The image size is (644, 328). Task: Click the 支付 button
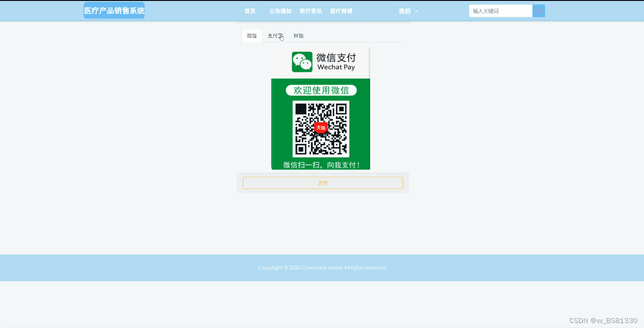click(323, 183)
